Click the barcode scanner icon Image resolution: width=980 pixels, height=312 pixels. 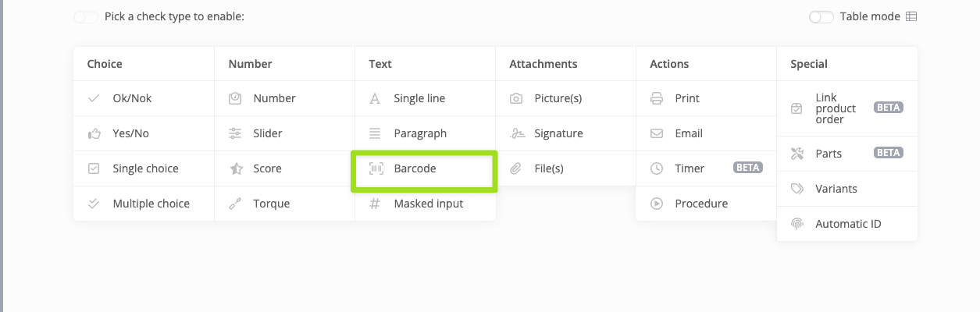376,168
